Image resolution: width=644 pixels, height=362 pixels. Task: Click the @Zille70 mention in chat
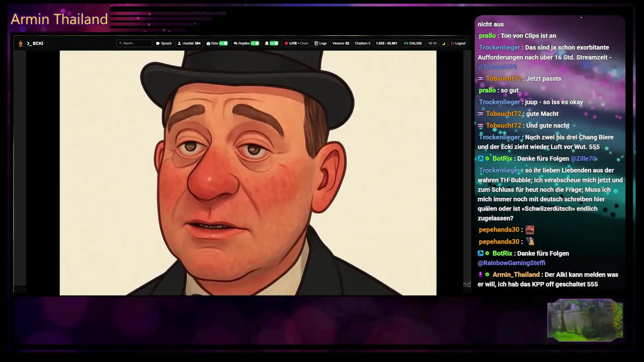point(584,158)
